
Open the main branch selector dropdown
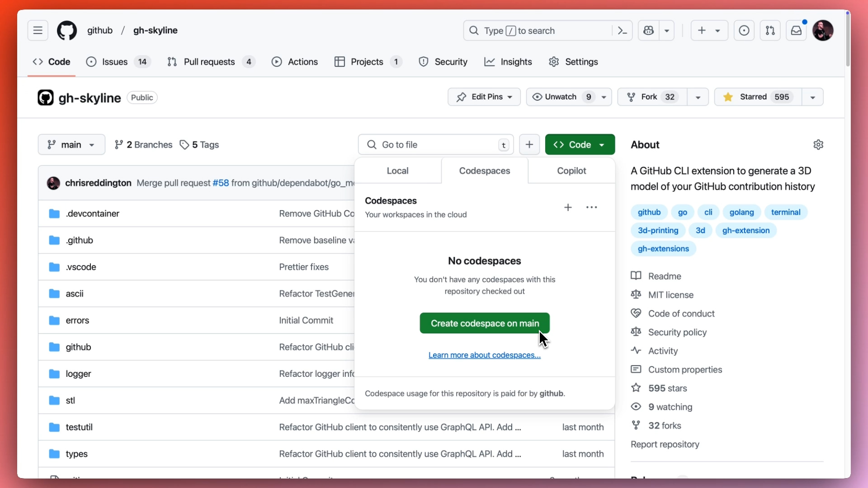click(x=71, y=145)
